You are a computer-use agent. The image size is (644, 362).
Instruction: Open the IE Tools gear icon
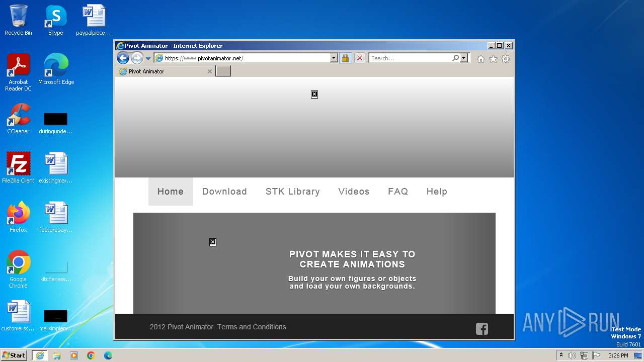(506, 59)
